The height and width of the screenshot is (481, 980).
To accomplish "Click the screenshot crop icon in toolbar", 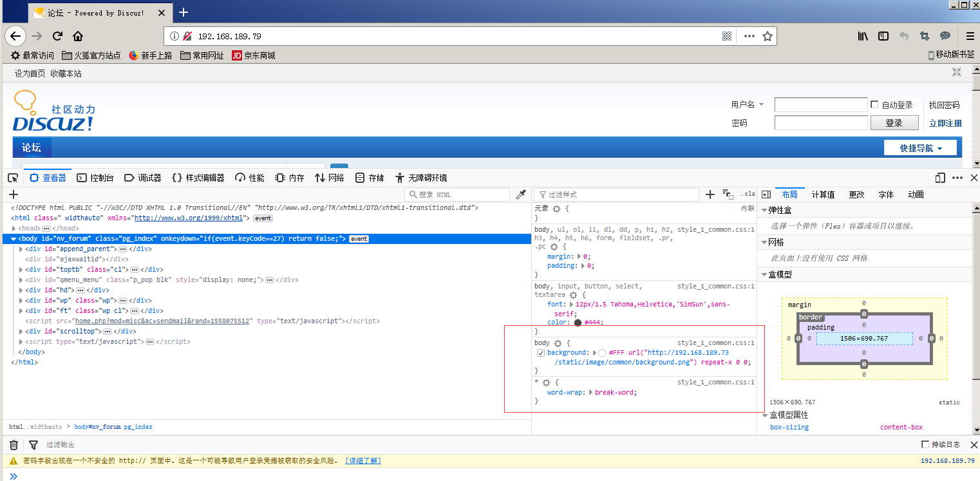I will [x=925, y=36].
